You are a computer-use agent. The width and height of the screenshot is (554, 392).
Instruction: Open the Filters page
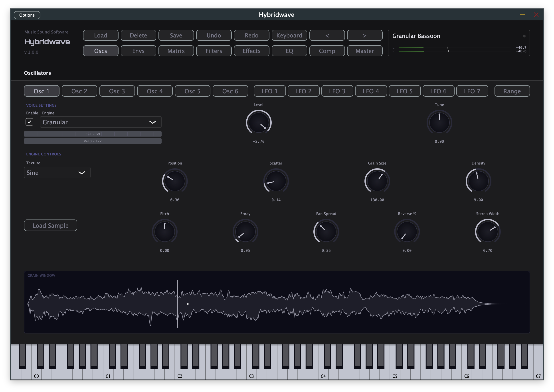[214, 51]
